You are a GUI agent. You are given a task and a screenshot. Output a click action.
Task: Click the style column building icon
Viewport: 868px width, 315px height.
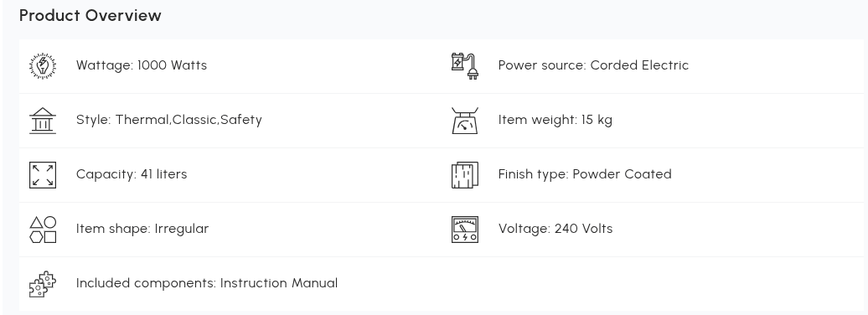point(43,120)
